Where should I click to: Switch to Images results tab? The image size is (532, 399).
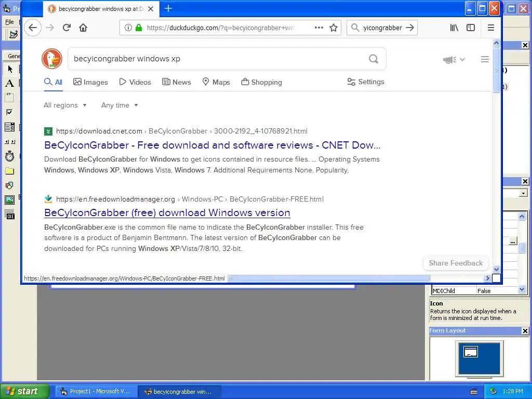click(x=90, y=82)
